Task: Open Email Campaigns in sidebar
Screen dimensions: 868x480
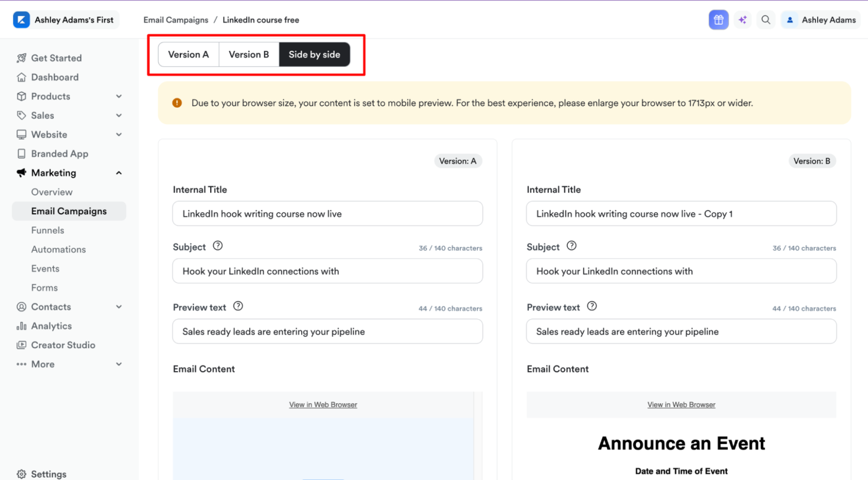Action: tap(69, 211)
